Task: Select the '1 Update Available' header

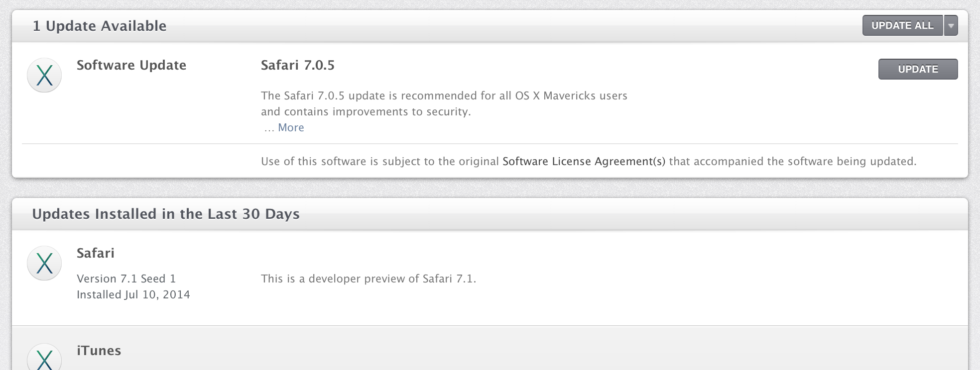Action: pyautogui.click(x=100, y=26)
